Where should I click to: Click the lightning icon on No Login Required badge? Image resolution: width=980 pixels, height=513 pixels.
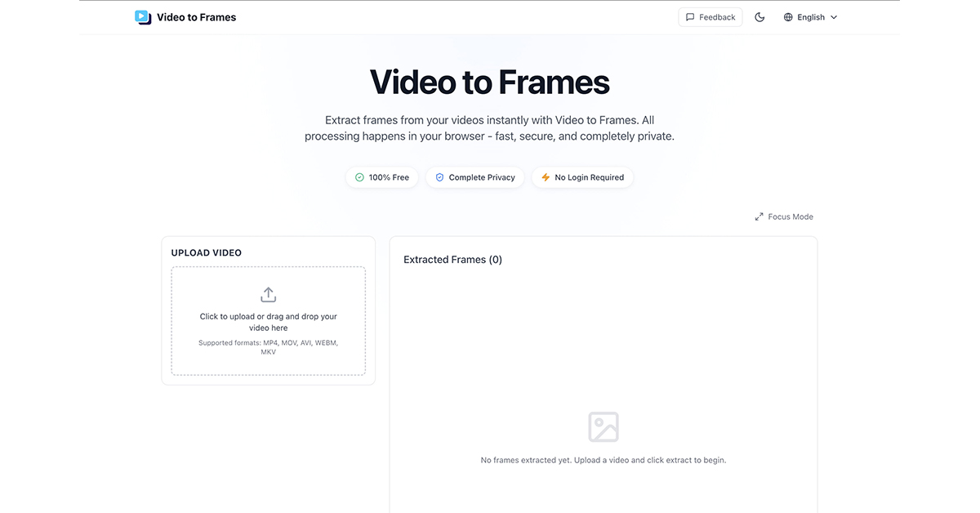pos(544,176)
